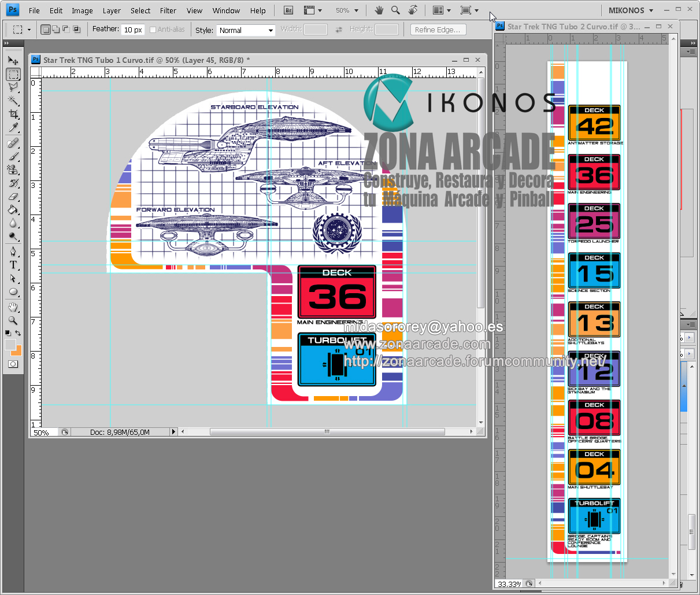This screenshot has width=700, height=595.
Task: Launch Adobe Bridge from the top bar
Action: [x=289, y=10]
